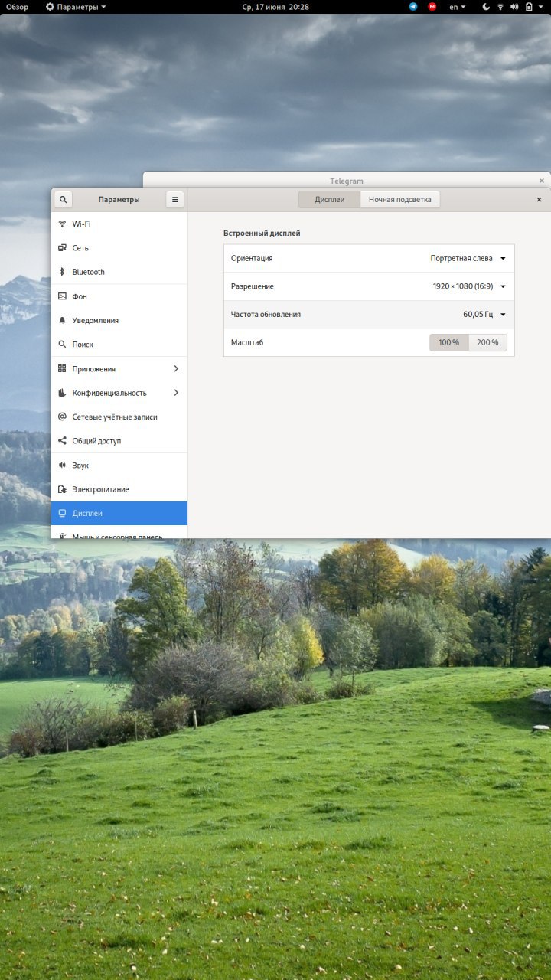Select Wi-Fi in the sidebar
This screenshot has height=980, width=551.
point(119,224)
